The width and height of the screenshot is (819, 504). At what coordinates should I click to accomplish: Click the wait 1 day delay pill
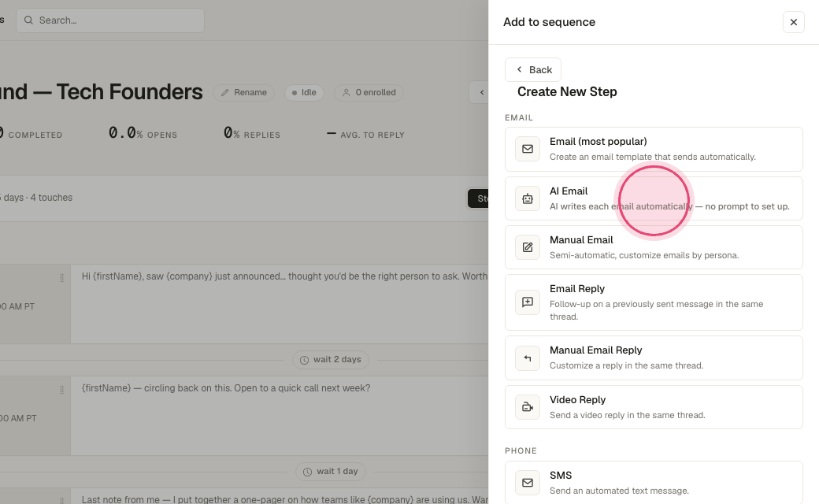[331, 471]
